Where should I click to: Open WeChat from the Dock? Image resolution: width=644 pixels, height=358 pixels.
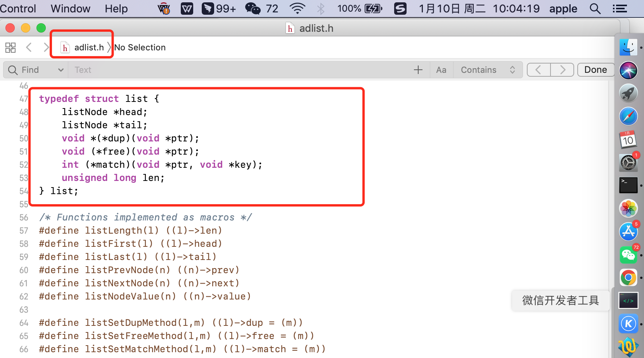[x=628, y=255]
